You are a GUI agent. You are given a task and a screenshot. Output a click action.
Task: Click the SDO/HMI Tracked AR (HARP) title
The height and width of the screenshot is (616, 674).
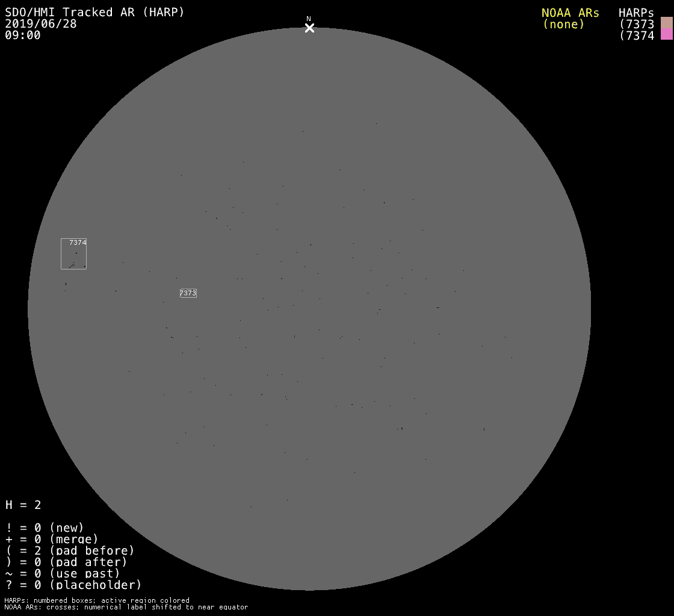pyautogui.click(x=94, y=12)
